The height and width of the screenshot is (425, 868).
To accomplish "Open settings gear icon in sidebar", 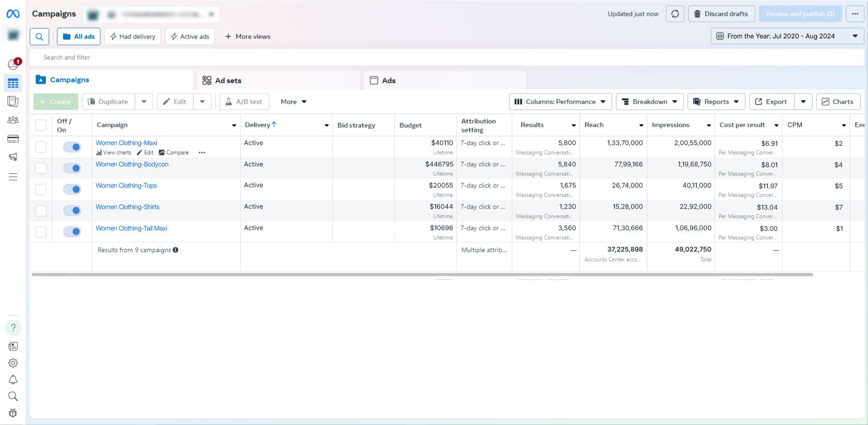I will coord(13,363).
